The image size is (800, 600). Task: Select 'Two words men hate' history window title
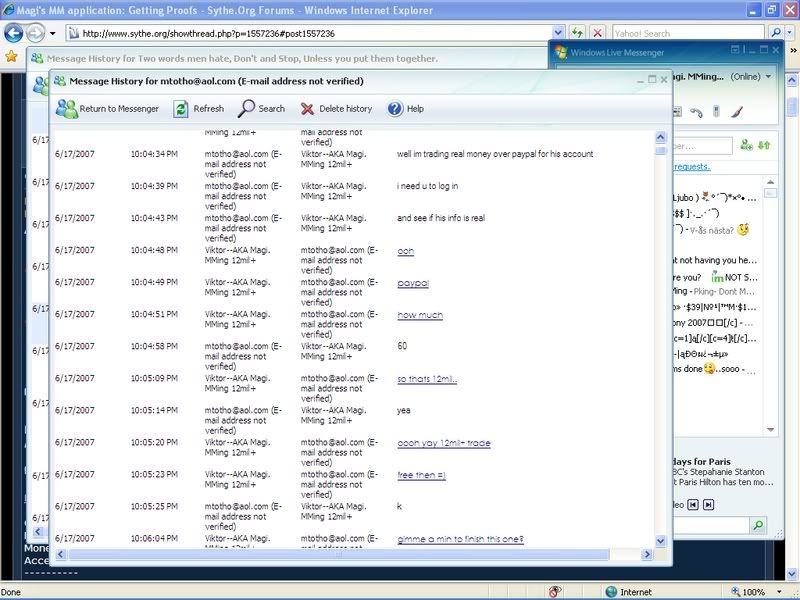coord(242,59)
